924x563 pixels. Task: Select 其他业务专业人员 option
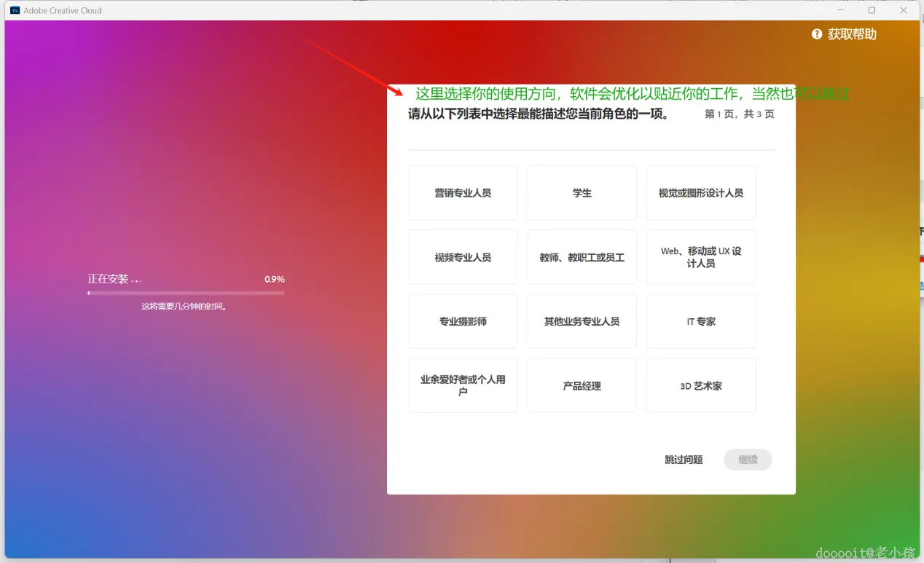582,321
